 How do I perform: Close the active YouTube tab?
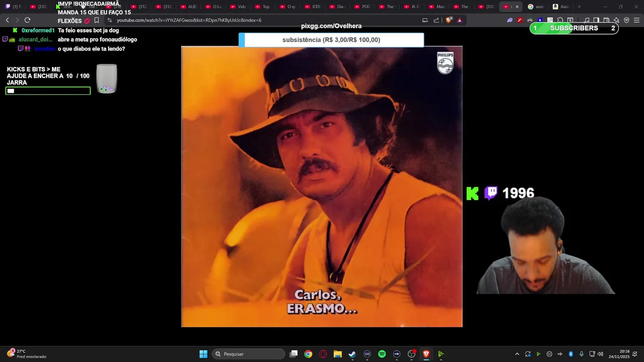pyautogui.click(x=517, y=7)
